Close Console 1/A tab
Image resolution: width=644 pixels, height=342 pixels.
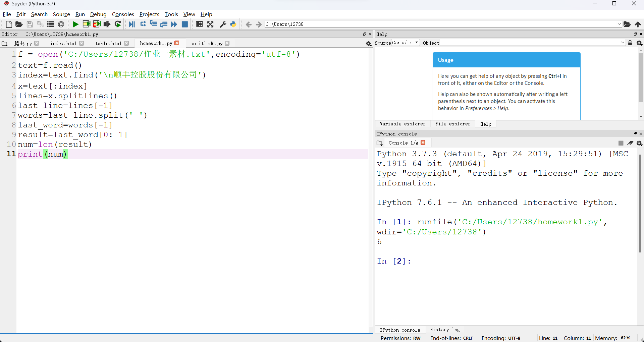coord(423,142)
